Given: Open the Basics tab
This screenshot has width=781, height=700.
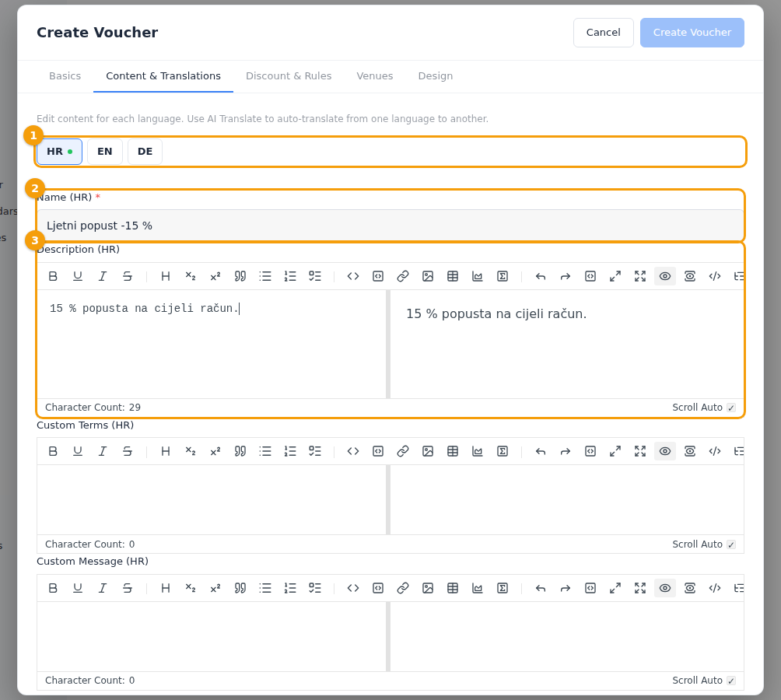Looking at the screenshot, I should [x=65, y=75].
